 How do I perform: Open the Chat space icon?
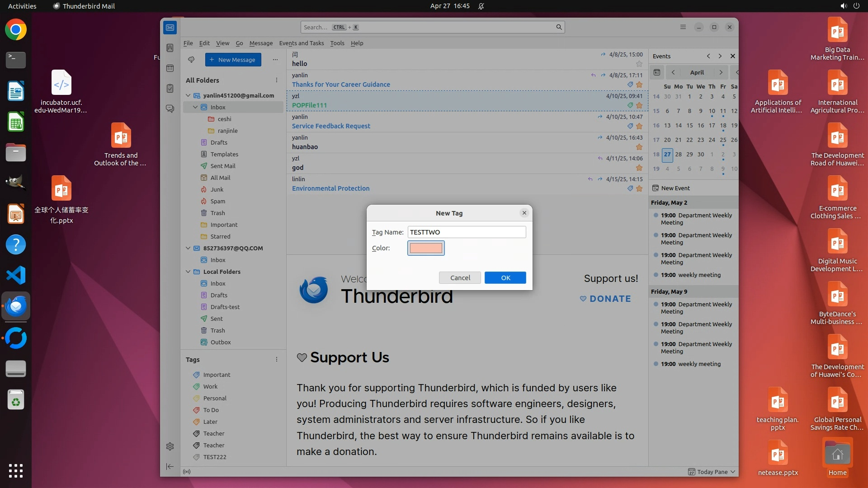click(x=170, y=109)
